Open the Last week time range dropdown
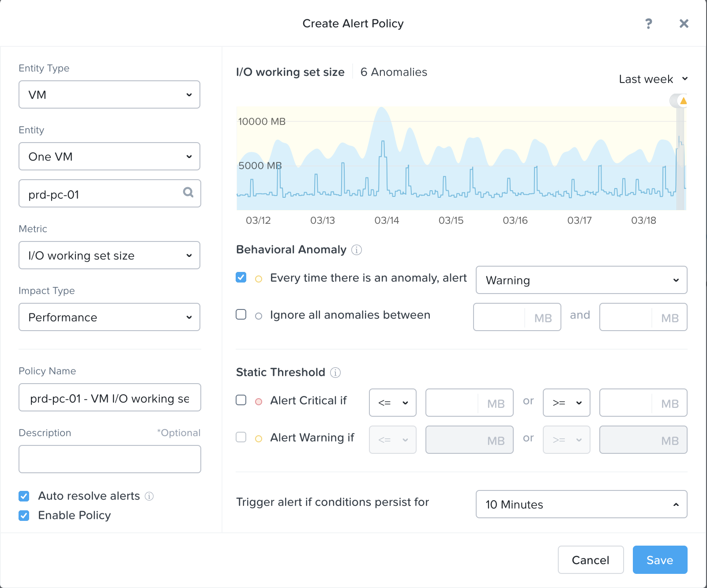The width and height of the screenshot is (707, 588). click(653, 79)
